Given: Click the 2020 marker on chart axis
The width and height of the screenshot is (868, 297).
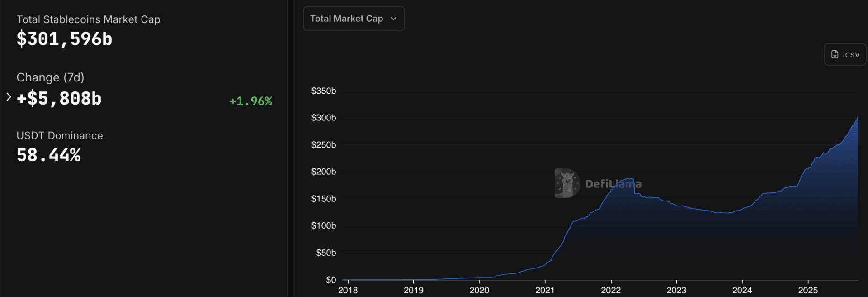Looking at the screenshot, I should [x=479, y=290].
